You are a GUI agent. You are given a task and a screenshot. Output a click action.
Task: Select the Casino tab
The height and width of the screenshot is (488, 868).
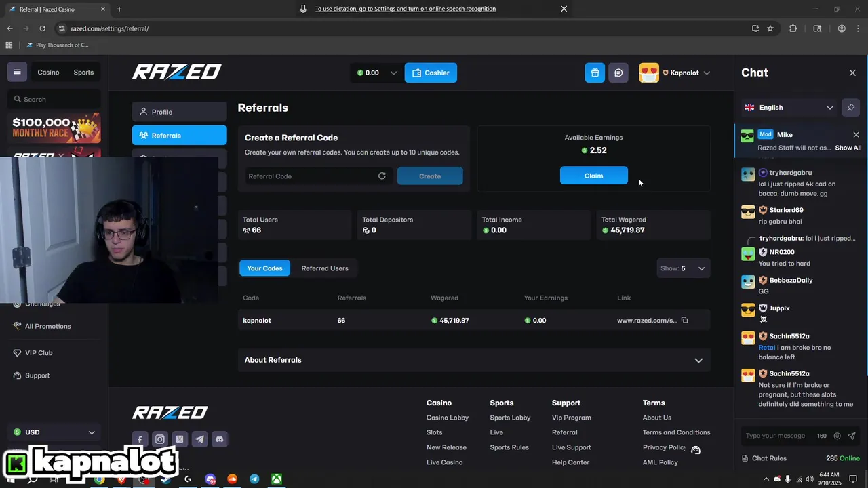(x=48, y=73)
